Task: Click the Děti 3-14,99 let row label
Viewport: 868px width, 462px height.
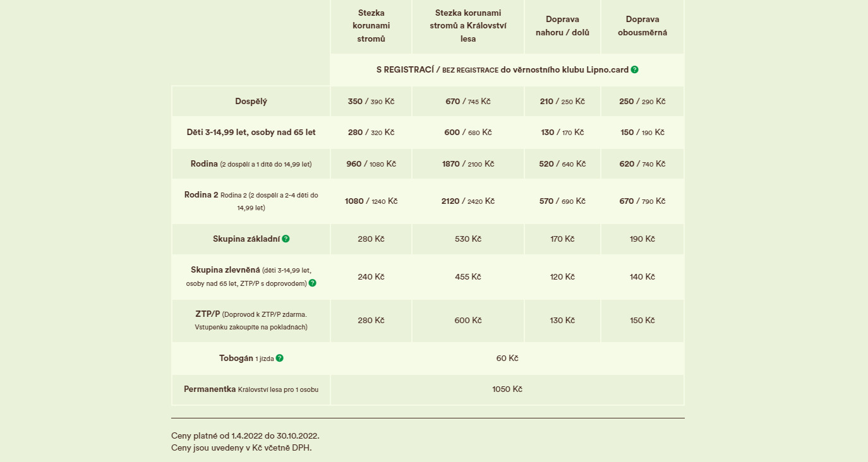Action: [251, 132]
